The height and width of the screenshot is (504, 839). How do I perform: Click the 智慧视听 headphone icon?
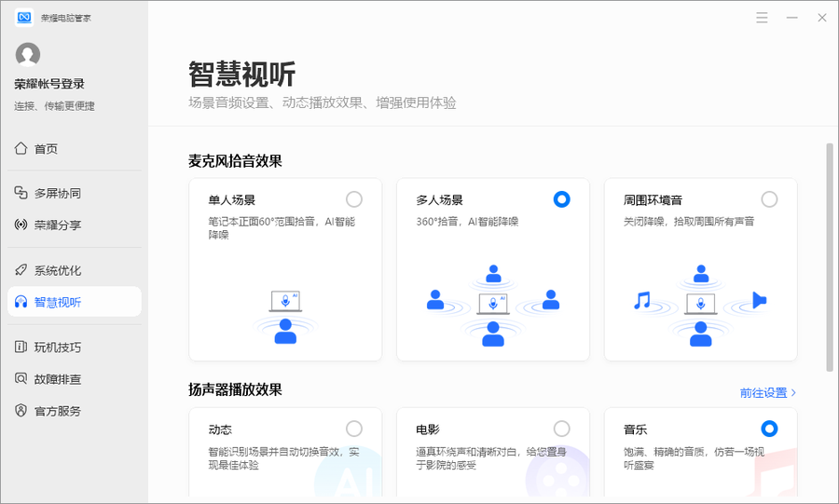[x=21, y=302]
